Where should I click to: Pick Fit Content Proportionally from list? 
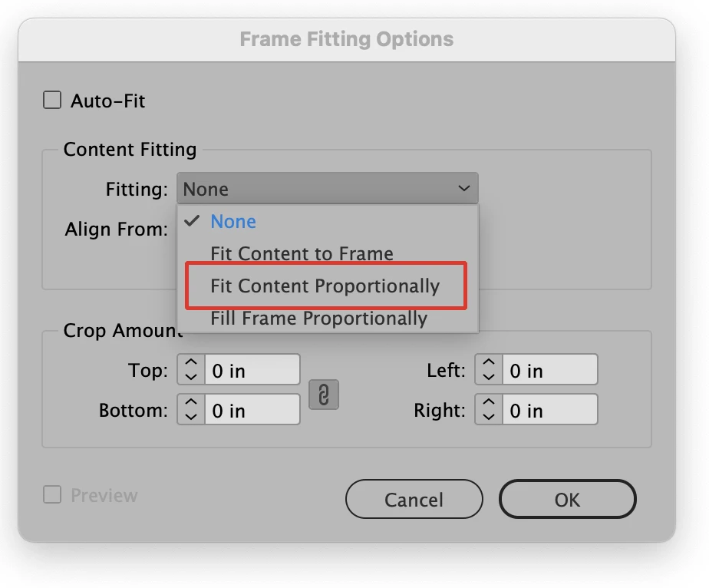[x=325, y=286]
